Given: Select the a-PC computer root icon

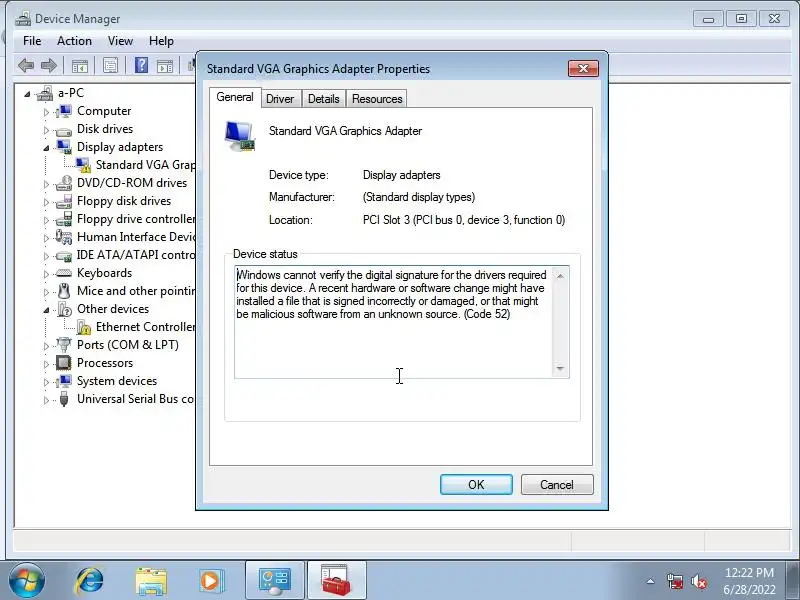Looking at the screenshot, I should coord(45,93).
